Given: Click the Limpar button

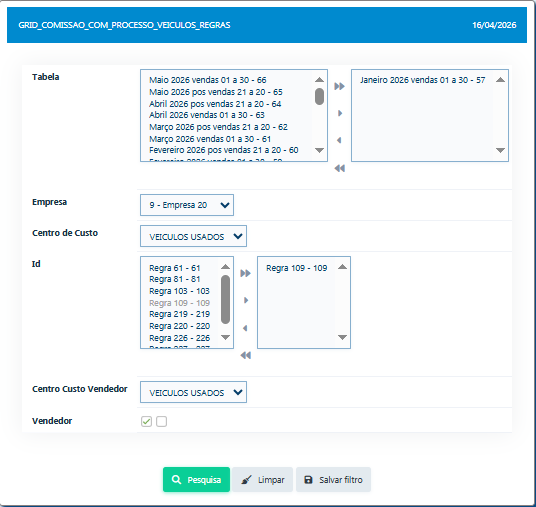Looking at the screenshot, I should click(262, 480).
